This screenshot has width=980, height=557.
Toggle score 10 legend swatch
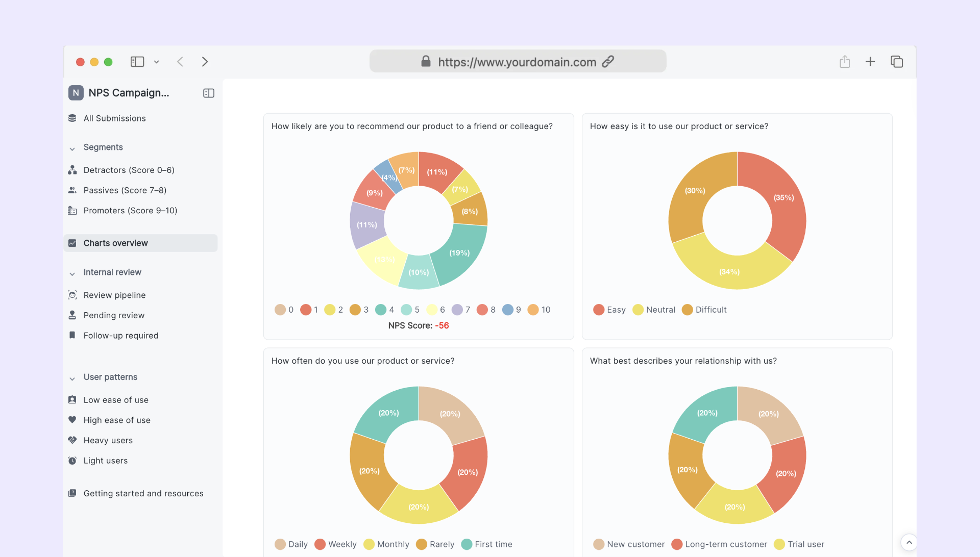(x=533, y=310)
